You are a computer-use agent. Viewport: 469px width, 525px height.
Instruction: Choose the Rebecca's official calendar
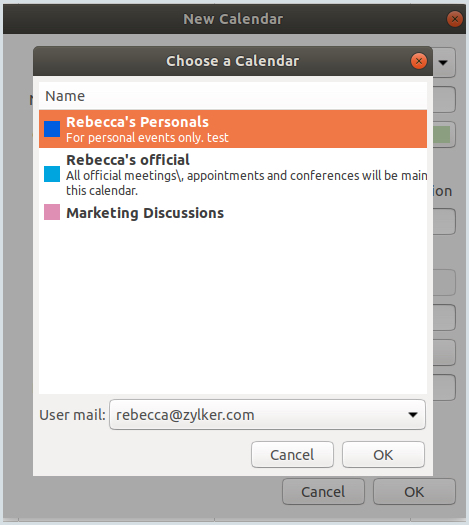(233, 175)
